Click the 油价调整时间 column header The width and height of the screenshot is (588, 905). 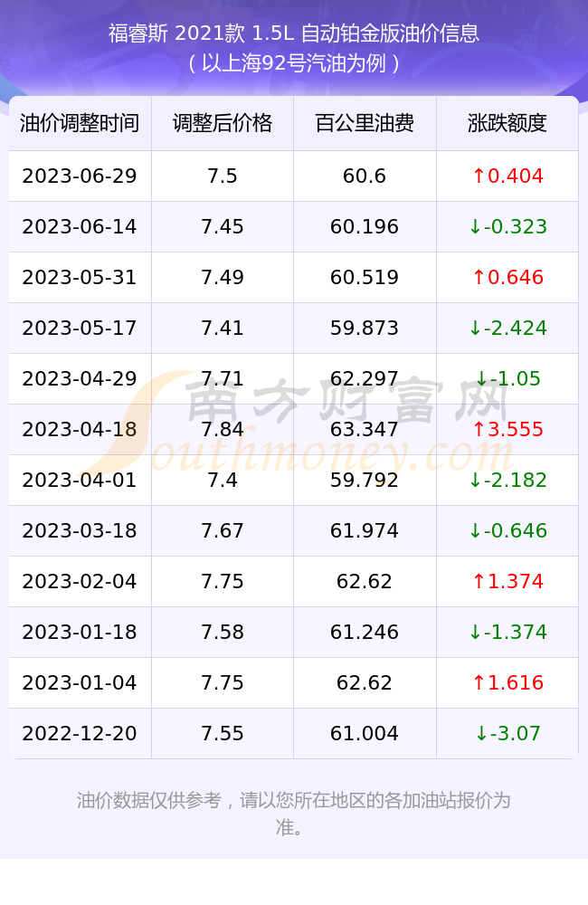[x=80, y=123]
